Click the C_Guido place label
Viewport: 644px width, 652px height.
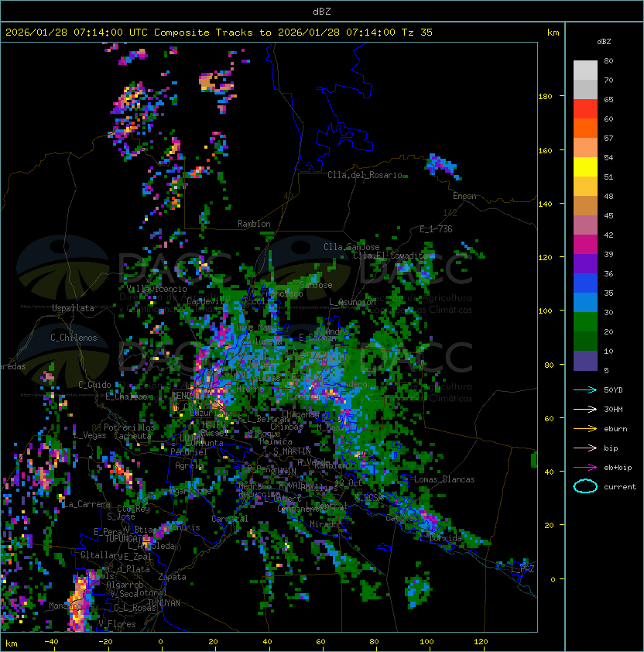point(94,385)
